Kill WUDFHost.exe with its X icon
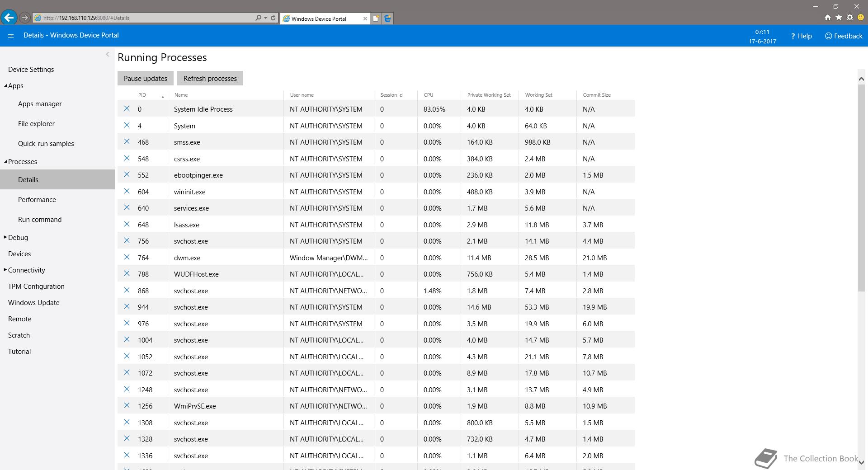Viewport: 868px width, 470px height. click(x=127, y=273)
